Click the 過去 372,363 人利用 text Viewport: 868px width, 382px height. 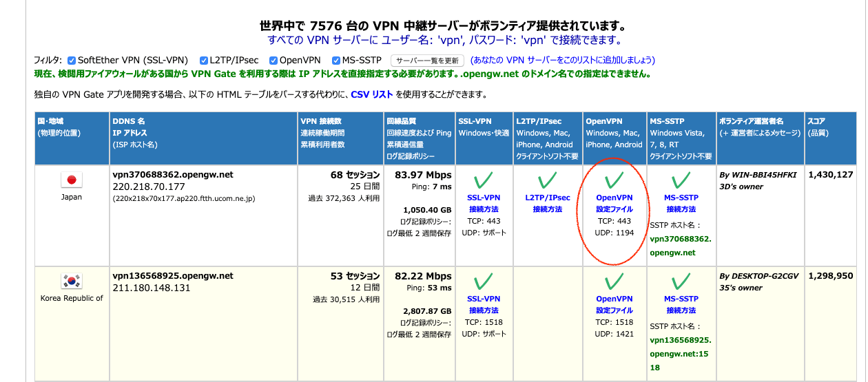[x=344, y=198]
